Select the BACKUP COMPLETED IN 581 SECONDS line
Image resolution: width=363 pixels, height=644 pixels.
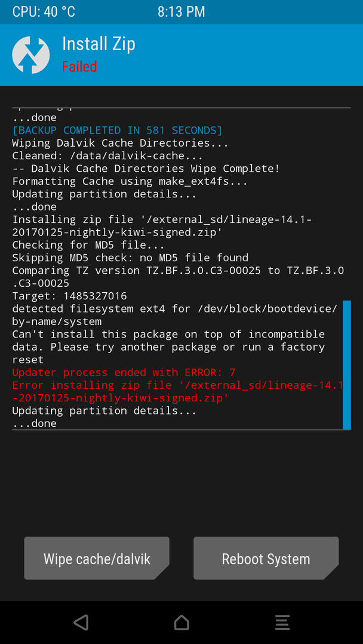(117, 130)
